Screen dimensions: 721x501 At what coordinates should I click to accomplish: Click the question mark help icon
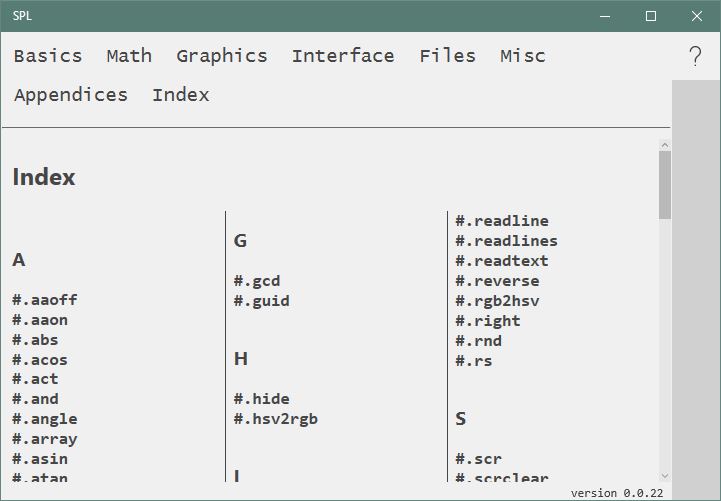point(695,56)
